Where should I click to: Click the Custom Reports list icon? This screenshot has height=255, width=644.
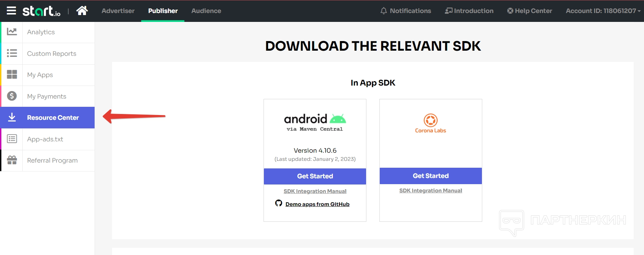(x=12, y=53)
